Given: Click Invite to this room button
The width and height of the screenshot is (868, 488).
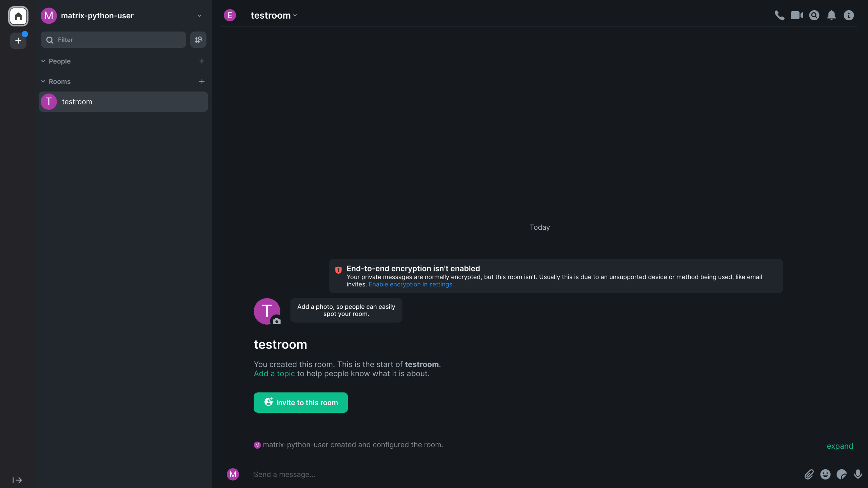Looking at the screenshot, I should coord(300,402).
